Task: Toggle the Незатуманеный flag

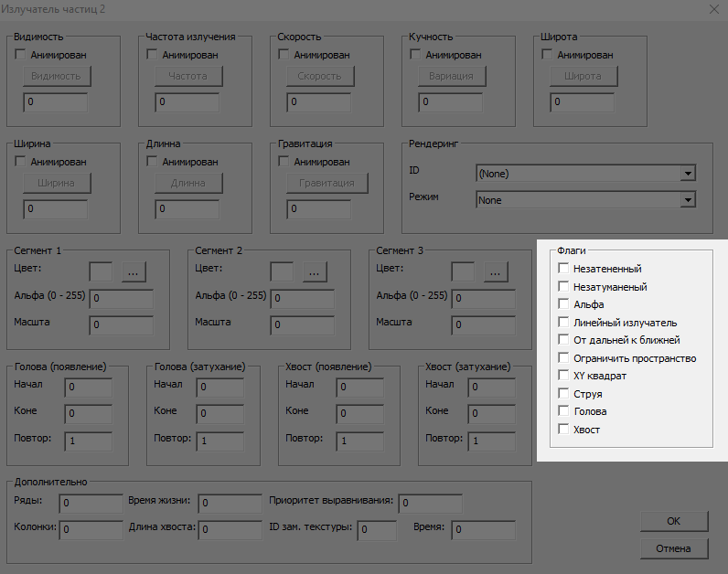Action: (563, 286)
